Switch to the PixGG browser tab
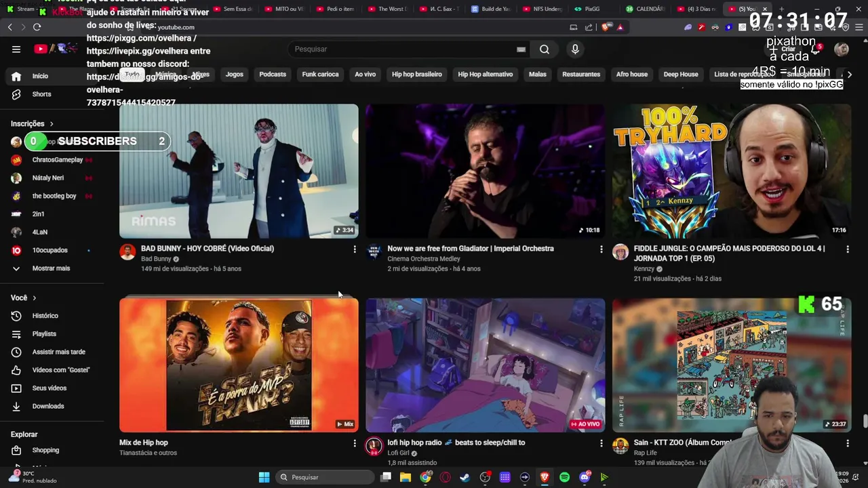This screenshot has height=488, width=868. 592,9
